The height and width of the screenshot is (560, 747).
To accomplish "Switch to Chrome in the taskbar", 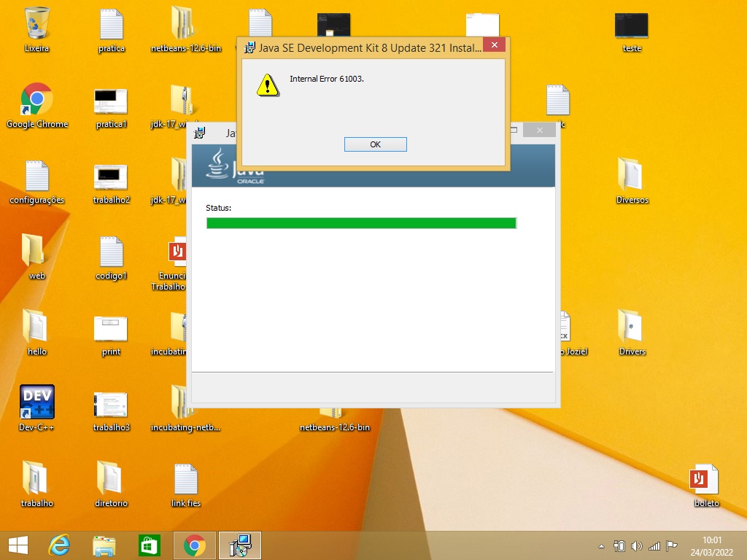I will tap(194, 545).
